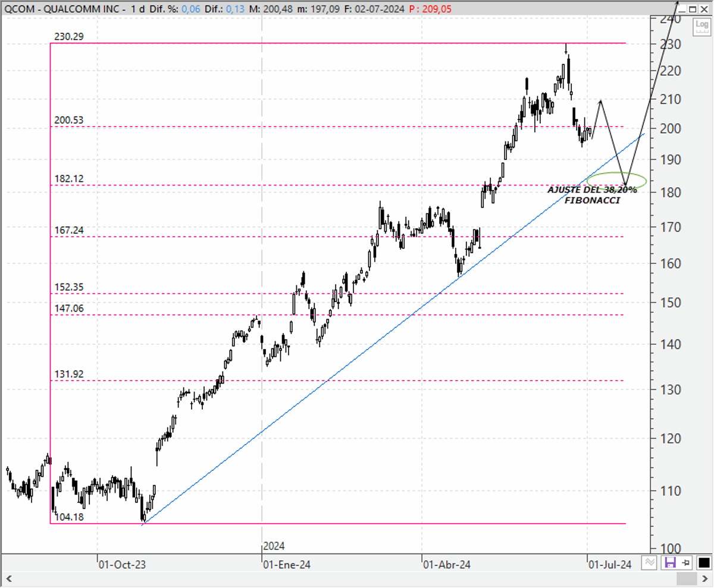Image resolution: width=714 pixels, height=588 pixels.
Task: Click the double chevron expand button
Action: (x=650, y=562)
